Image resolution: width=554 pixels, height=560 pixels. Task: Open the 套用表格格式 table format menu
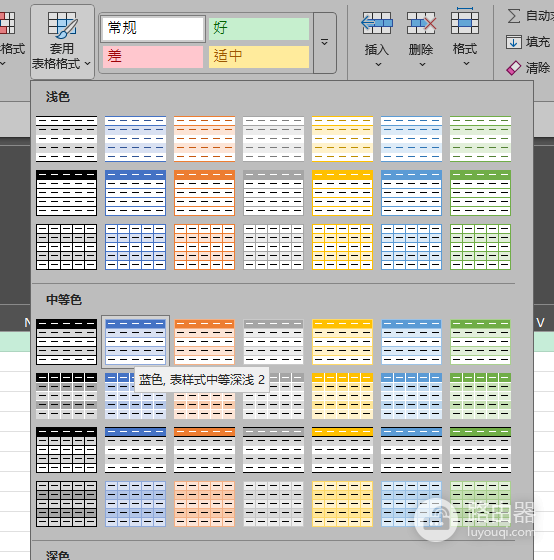coord(62,41)
